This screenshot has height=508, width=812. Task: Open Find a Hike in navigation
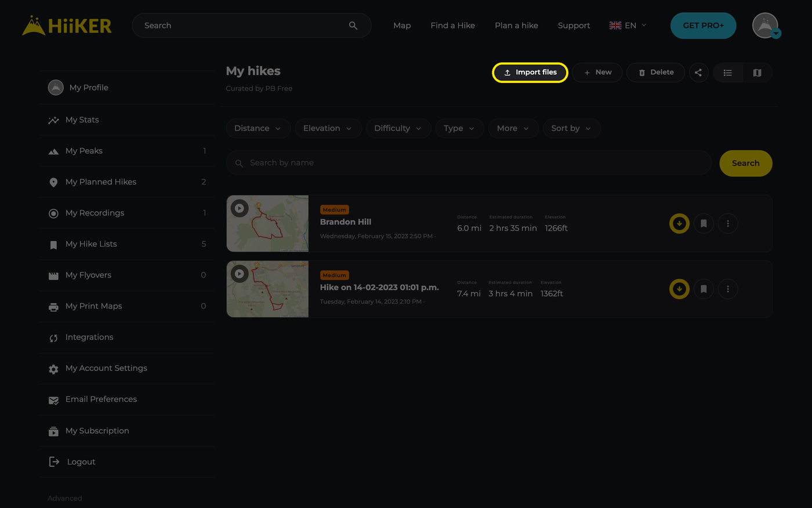click(453, 26)
